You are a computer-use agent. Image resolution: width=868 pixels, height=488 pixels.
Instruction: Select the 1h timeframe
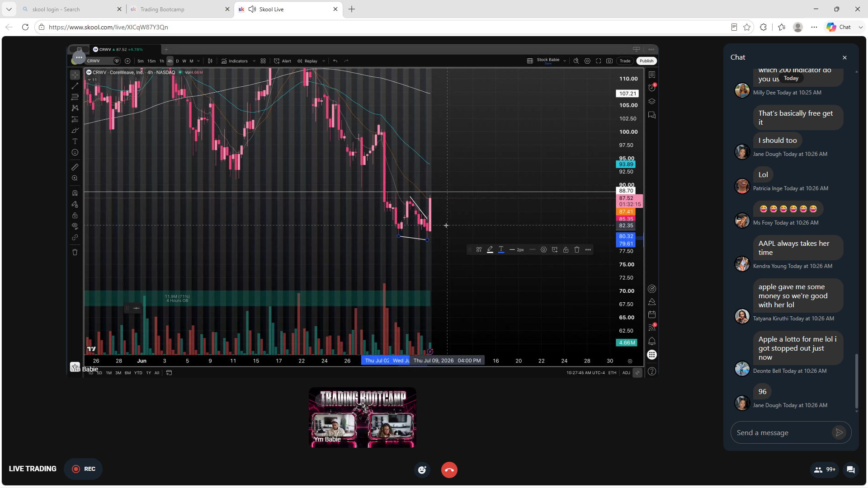pyautogui.click(x=162, y=61)
